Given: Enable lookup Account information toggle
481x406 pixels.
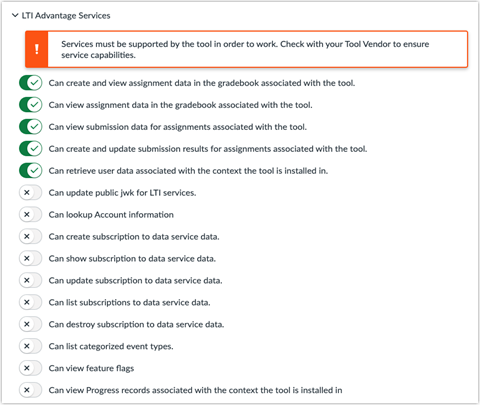Looking at the screenshot, I should pos(31,215).
